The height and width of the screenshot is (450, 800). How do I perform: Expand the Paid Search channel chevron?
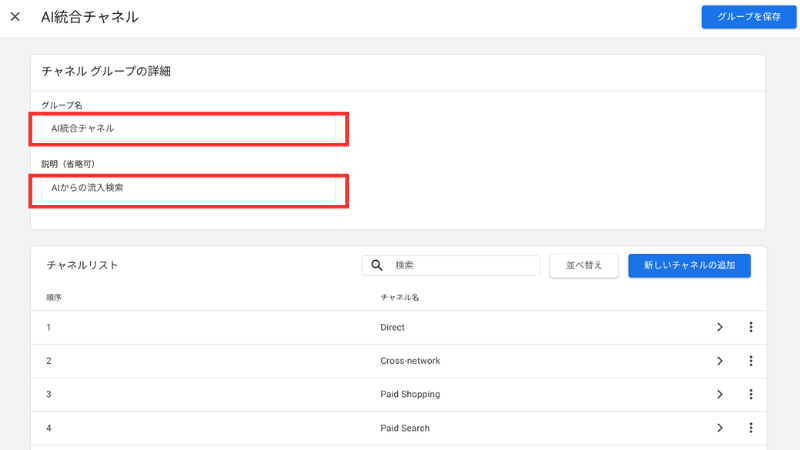719,428
